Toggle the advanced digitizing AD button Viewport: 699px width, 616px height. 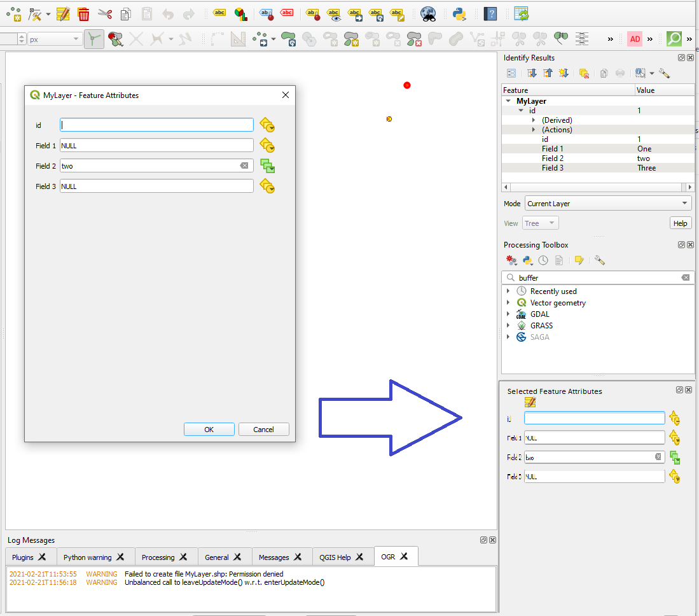pos(635,39)
